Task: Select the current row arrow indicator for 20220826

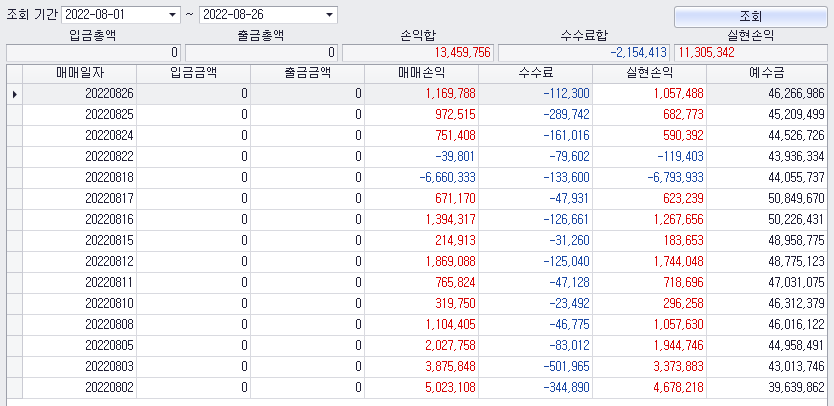Action: 15,94
